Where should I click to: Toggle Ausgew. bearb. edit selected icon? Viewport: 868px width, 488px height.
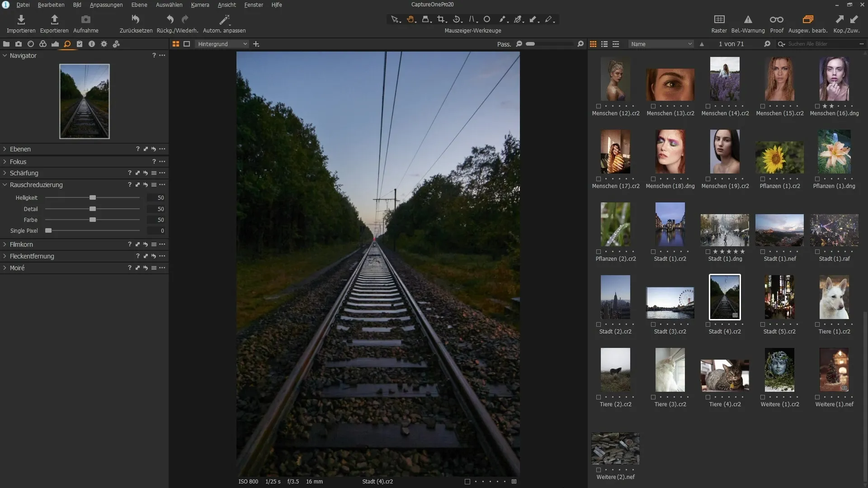pyautogui.click(x=808, y=19)
